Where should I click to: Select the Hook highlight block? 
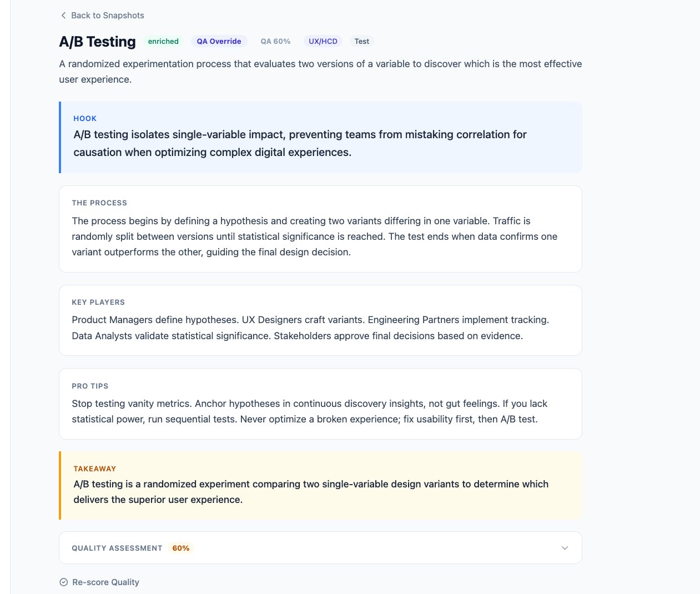[x=320, y=137]
